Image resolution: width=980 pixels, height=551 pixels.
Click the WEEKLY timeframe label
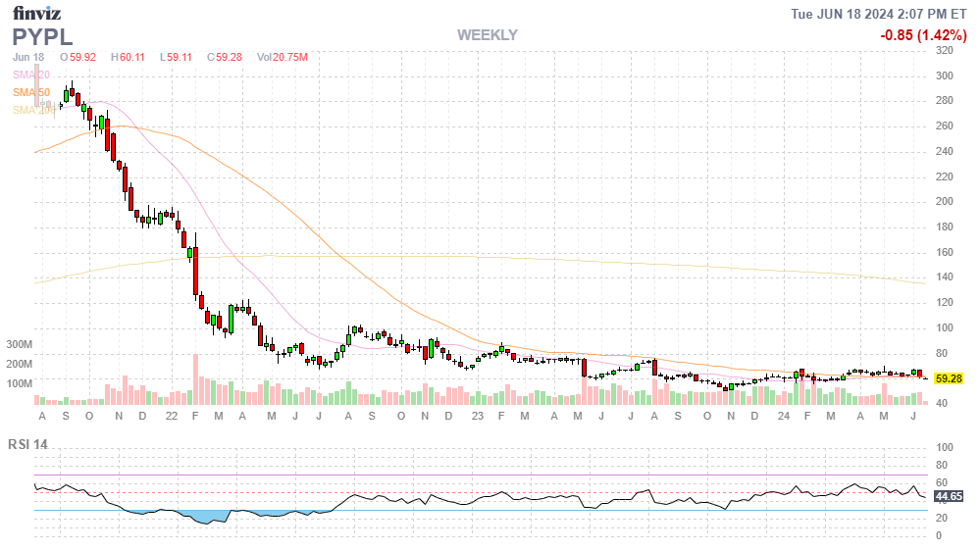click(x=487, y=35)
